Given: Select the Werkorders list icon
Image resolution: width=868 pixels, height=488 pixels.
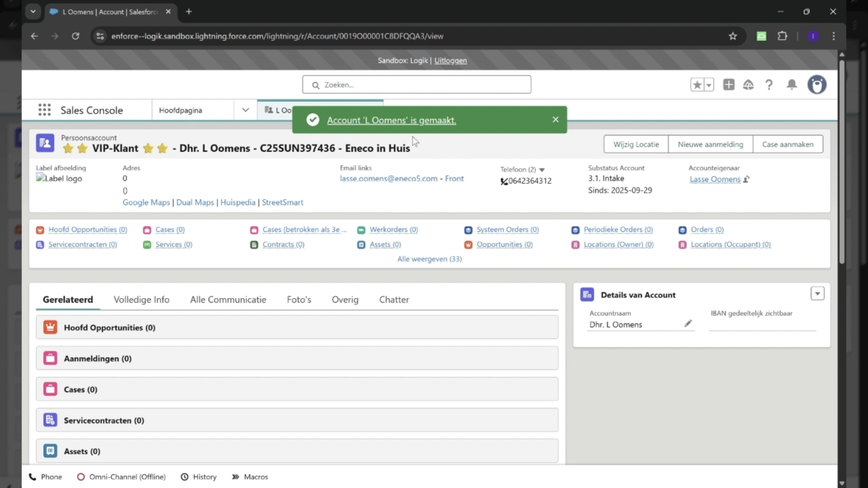Looking at the screenshot, I should 361,230.
